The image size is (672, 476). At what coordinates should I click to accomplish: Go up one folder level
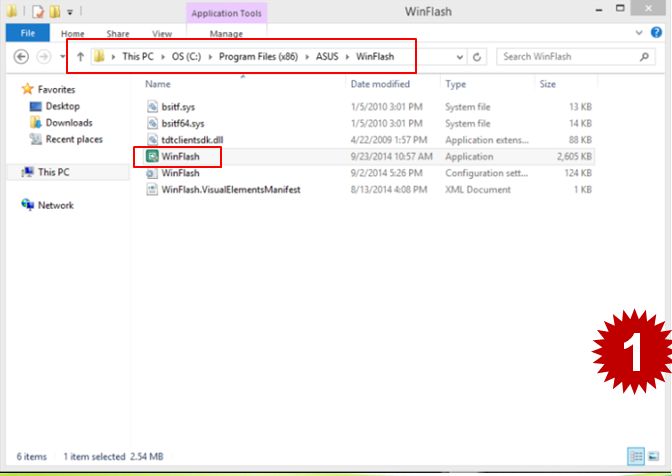point(80,57)
